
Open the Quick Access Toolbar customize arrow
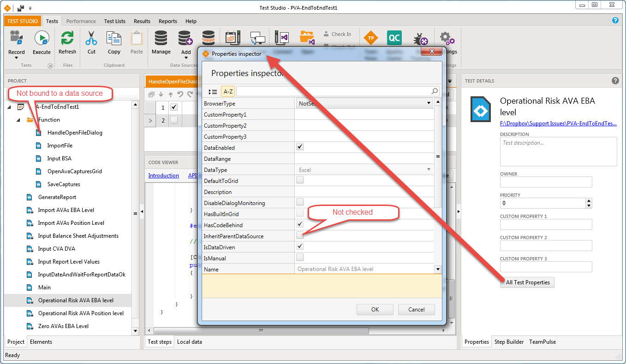coord(30,8)
